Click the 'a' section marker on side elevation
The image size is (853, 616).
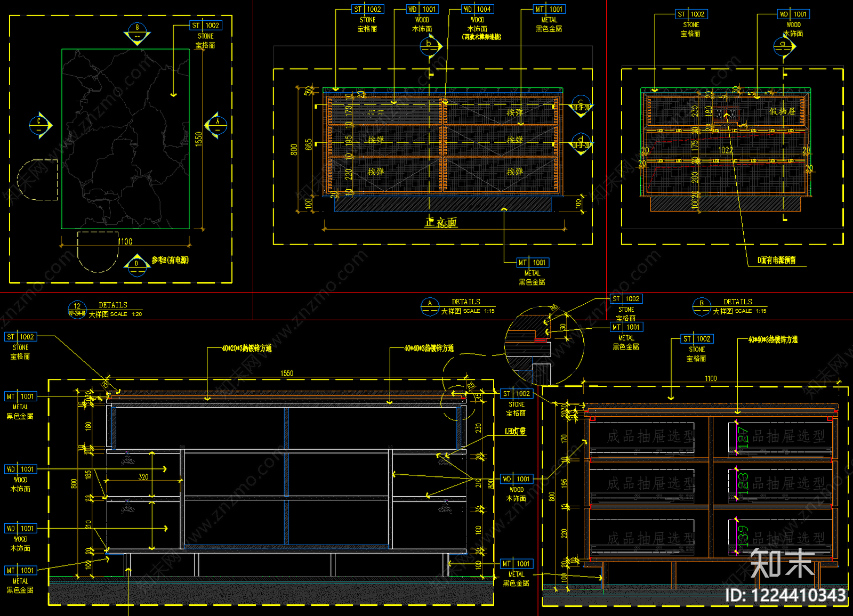[x=784, y=46]
